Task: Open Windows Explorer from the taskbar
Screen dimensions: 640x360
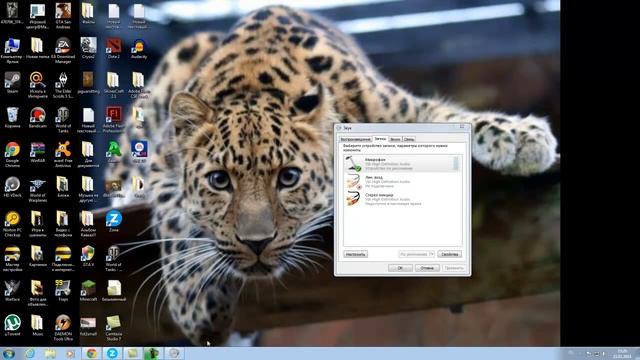Action: tap(50, 353)
